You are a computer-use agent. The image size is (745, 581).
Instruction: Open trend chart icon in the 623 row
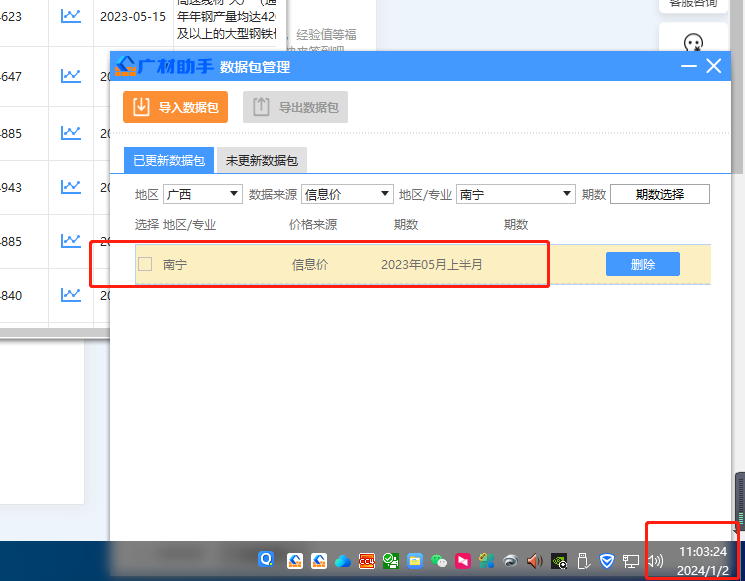(x=71, y=16)
